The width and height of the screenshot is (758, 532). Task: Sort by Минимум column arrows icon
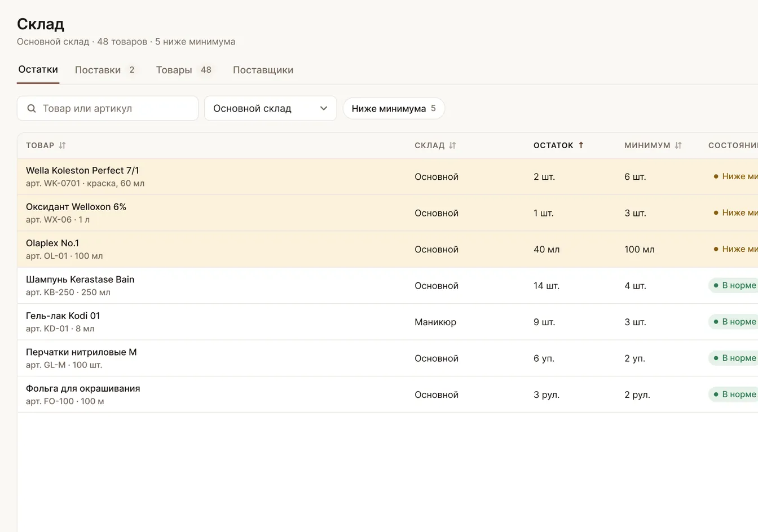[x=678, y=145]
